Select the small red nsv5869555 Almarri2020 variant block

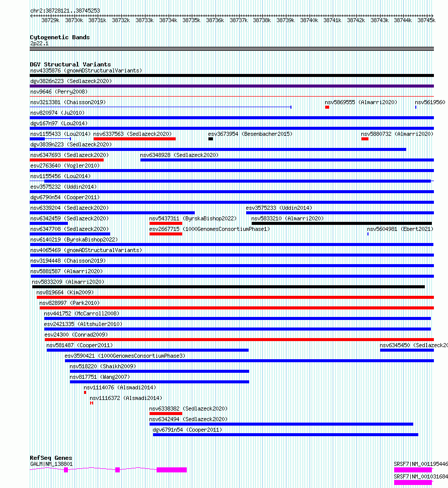tap(327, 107)
